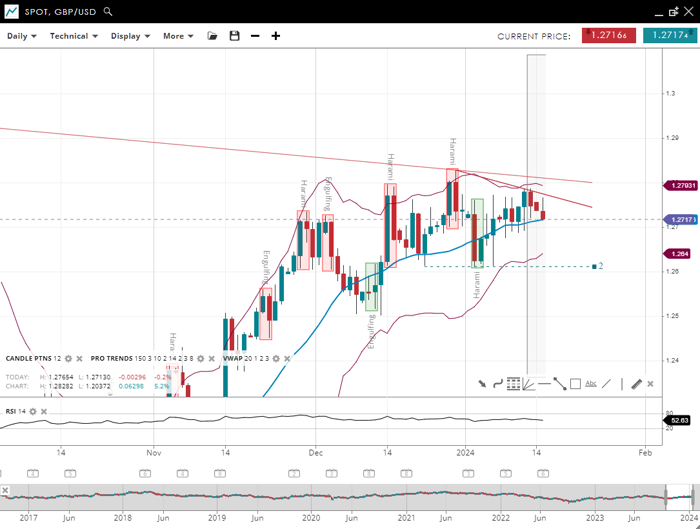
Task: Click the red sell price 1.2716
Action: point(609,36)
